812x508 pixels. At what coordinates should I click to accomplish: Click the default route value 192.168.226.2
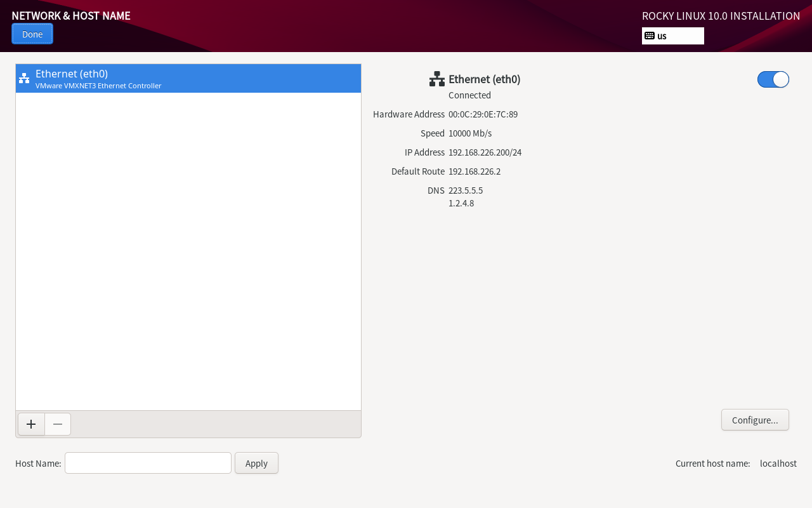point(475,171)
